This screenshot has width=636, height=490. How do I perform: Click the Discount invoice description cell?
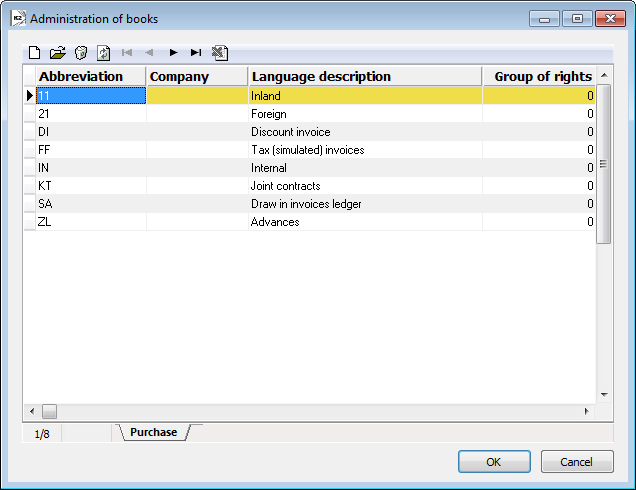[x=365, y=132]
